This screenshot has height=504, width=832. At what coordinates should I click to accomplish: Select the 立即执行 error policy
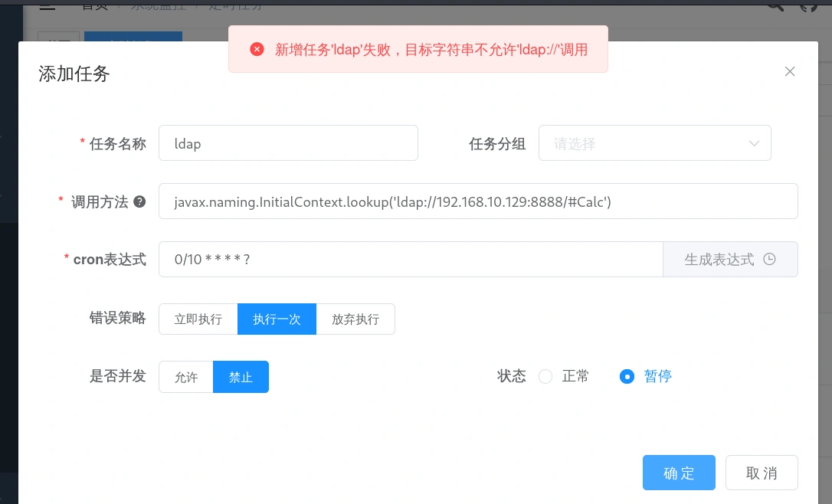tap(198, 319)
